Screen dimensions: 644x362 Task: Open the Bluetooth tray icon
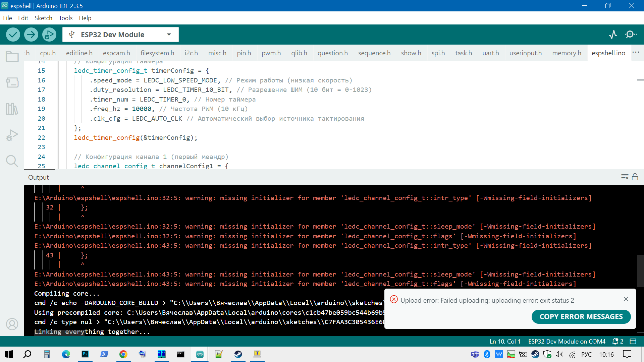click(487, 354)
